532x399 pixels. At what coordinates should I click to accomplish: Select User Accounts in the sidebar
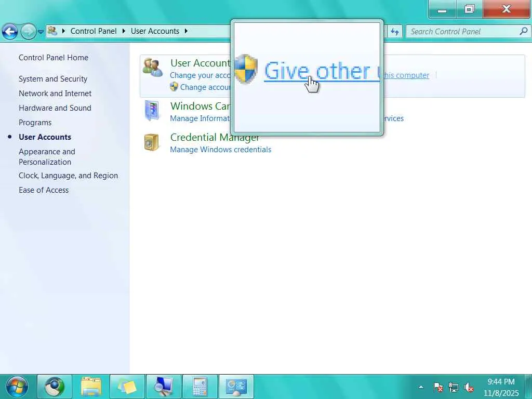click(x=45, y=137)
